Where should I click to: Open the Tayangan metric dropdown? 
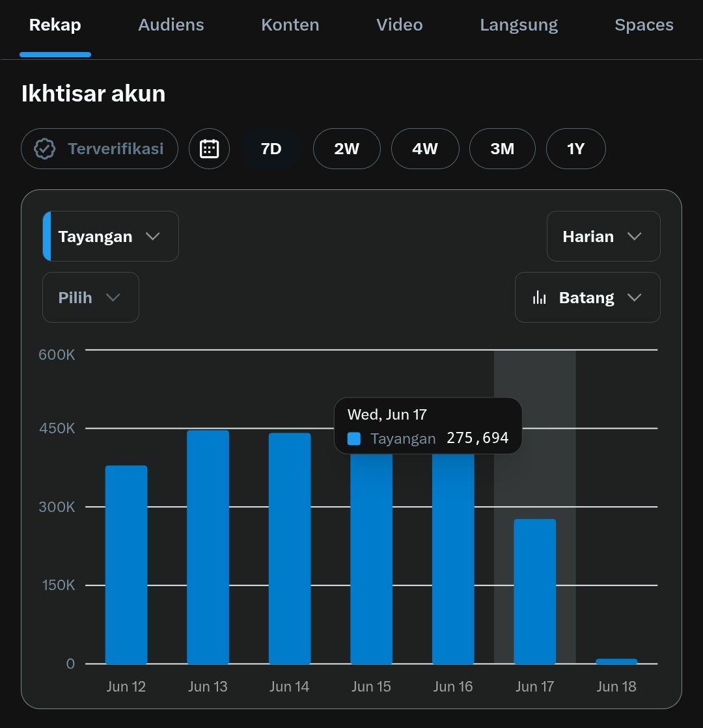tap(111, 236)
